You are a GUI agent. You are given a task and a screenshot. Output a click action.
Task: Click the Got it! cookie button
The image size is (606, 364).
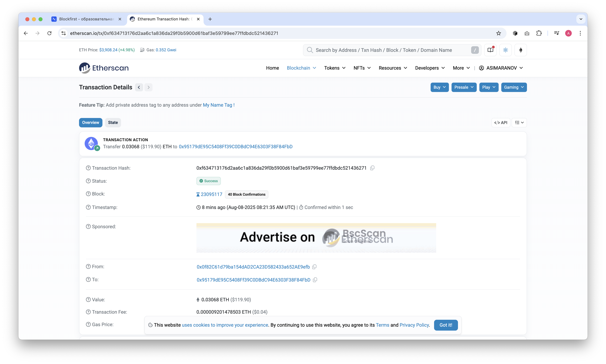coord(445,325)
